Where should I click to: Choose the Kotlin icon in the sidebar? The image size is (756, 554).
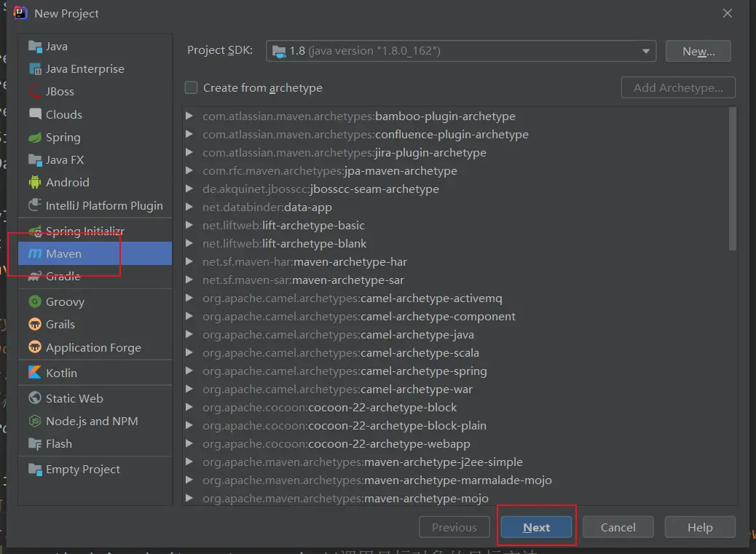34,373
